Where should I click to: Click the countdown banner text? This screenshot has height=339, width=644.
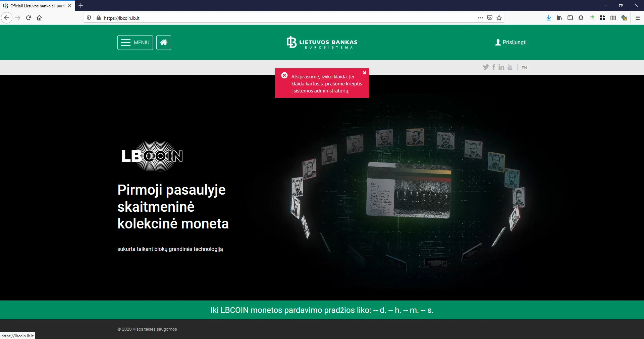322,310
